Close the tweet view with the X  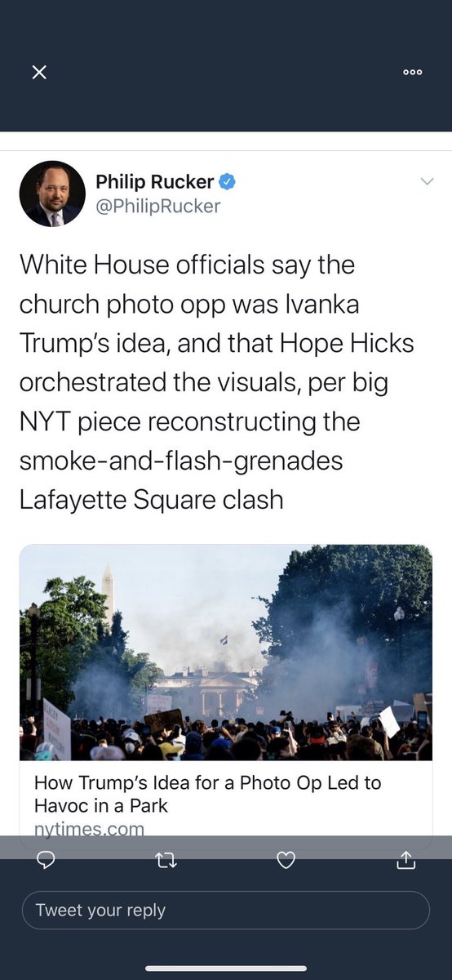(x=38, y=73)
